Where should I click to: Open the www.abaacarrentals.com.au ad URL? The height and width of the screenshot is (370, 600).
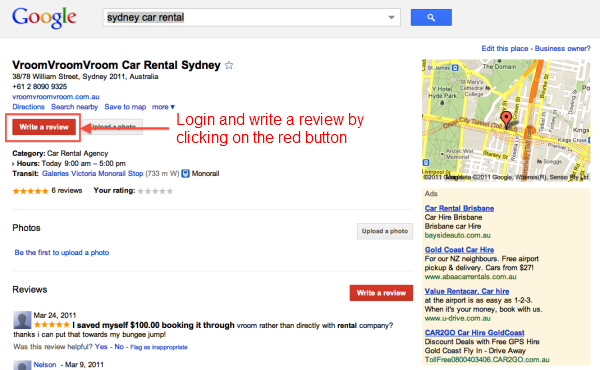tap(470, 277)
